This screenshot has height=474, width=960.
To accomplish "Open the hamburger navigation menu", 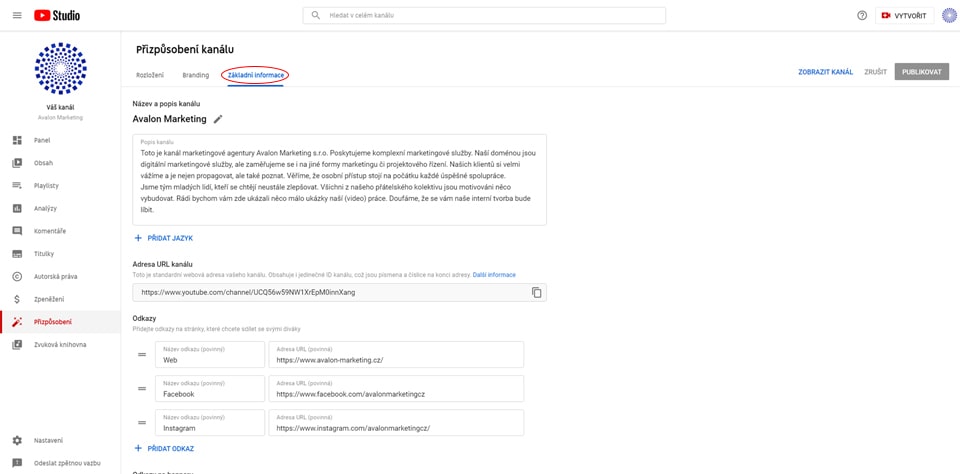I will [x=17, y=15].
